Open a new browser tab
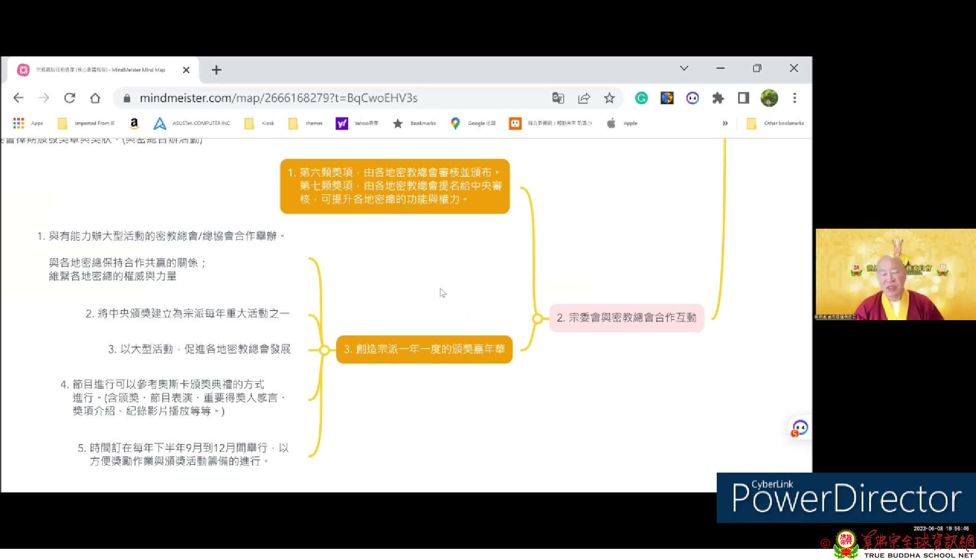This screenshot has height=560, width=976. click(217, 70)
